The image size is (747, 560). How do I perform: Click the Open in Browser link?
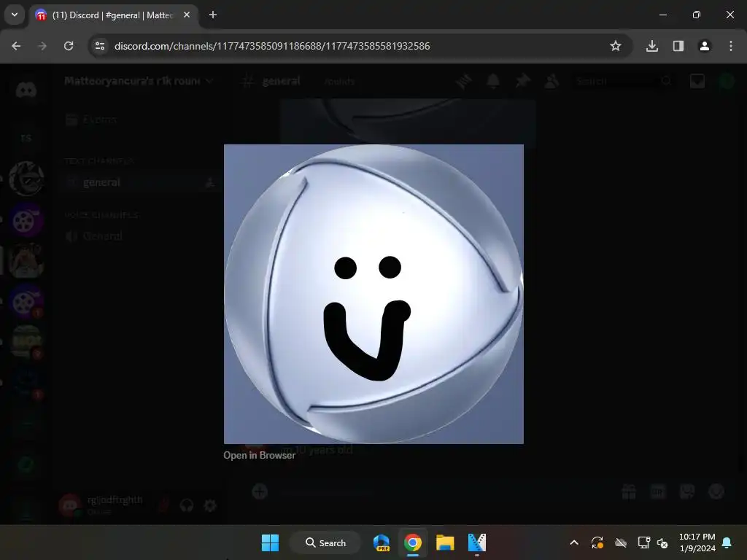(259, 455)
